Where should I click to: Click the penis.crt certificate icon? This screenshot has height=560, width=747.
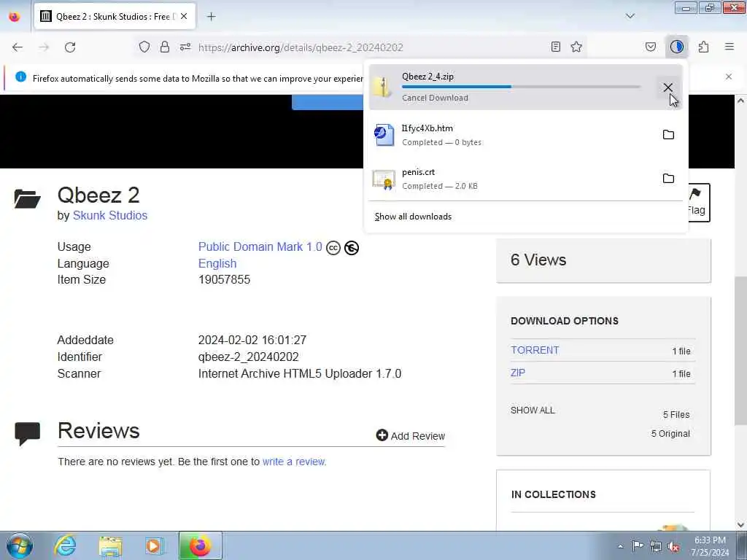(x=384, y=179)
